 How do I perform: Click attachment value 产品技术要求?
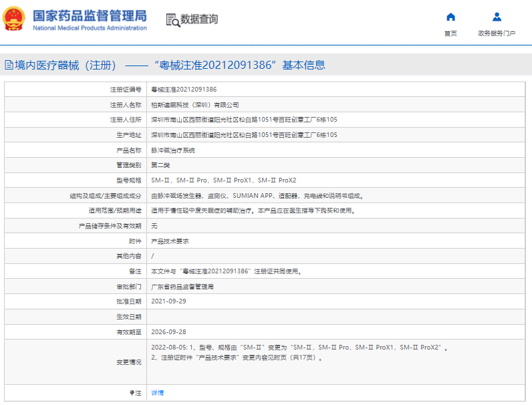point(170,241)
